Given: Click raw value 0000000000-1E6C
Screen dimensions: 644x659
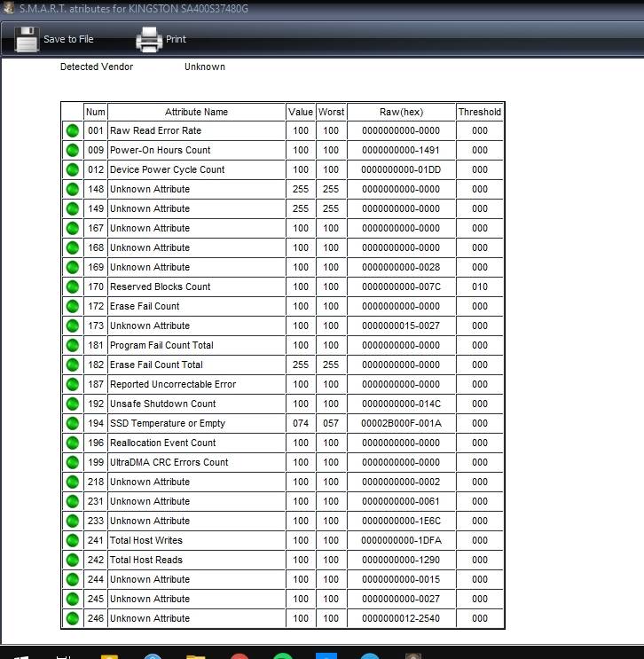Looking at the screenshot, I should point(401,521).
